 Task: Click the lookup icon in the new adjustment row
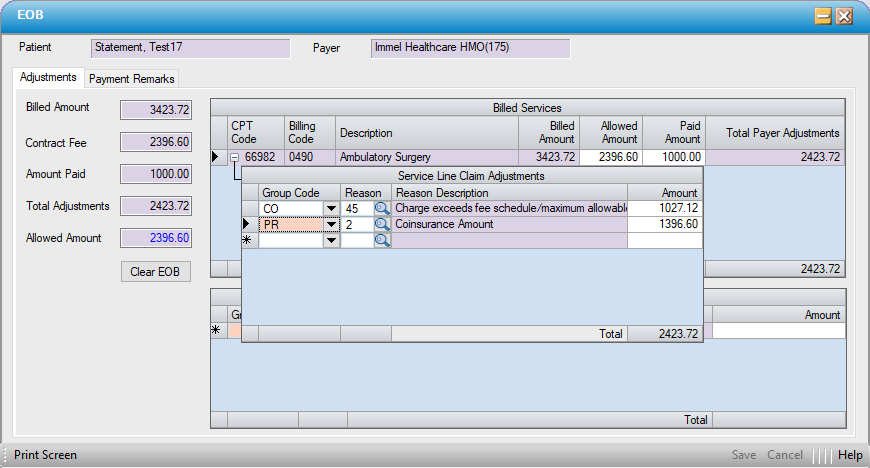pos(382,241)
